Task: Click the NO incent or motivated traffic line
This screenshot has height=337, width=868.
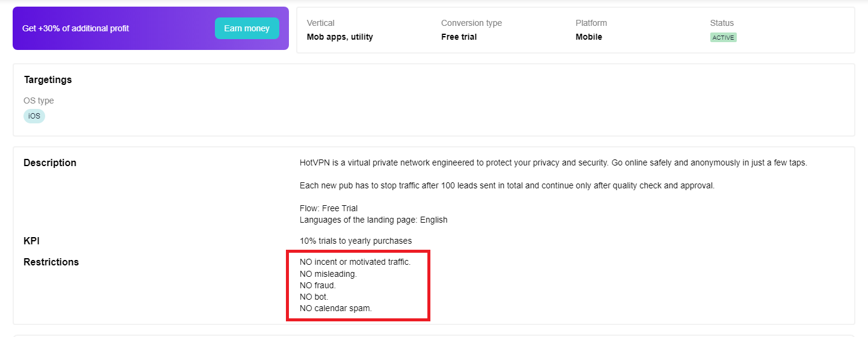Action: (355, 262)
